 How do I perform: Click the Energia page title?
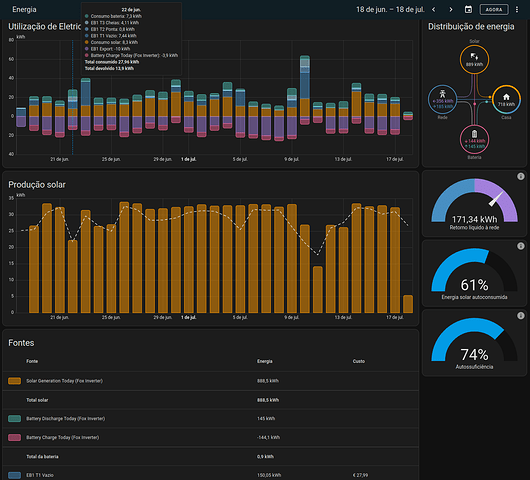(x=24, y=9)
